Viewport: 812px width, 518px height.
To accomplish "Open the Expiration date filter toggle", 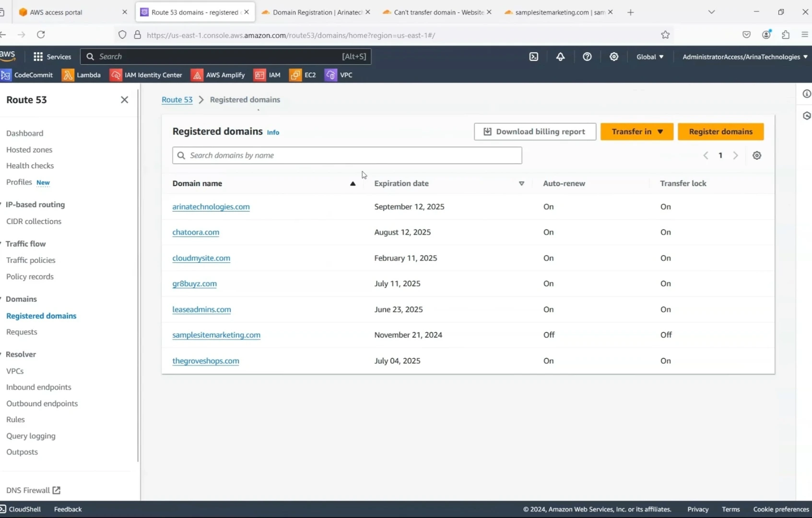I will [522, 184].
